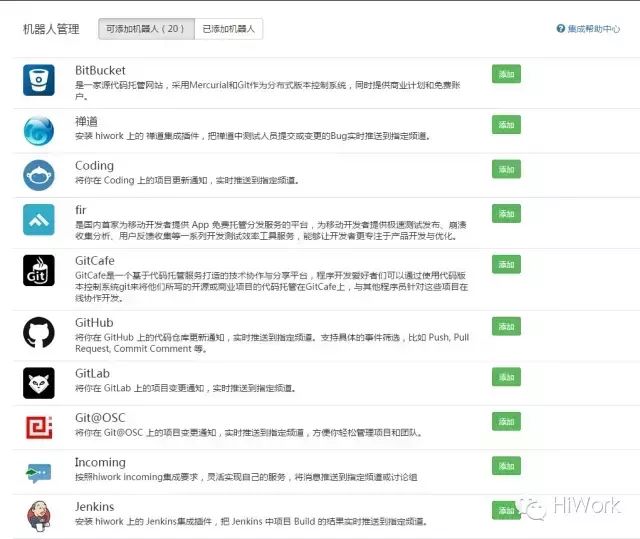Click the Jenkins description mentioning Build
Screen dimensions: 640x539
tap(251, 521)
